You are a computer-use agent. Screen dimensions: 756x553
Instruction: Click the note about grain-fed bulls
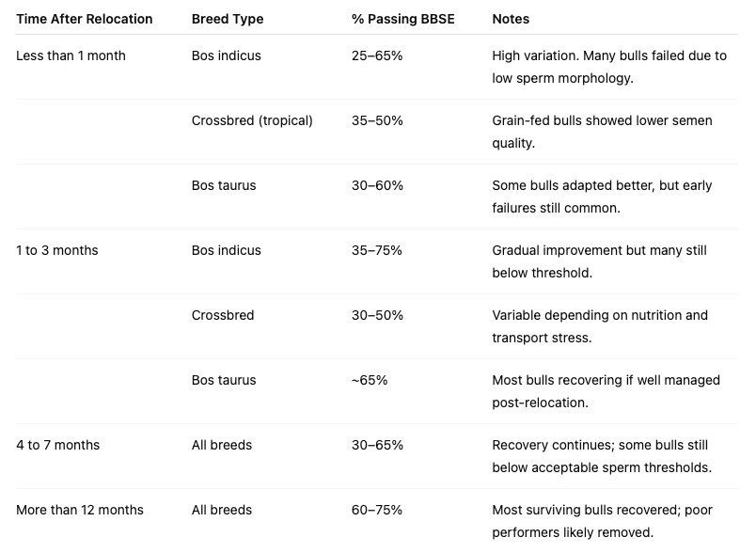click(x=602, y=132)
